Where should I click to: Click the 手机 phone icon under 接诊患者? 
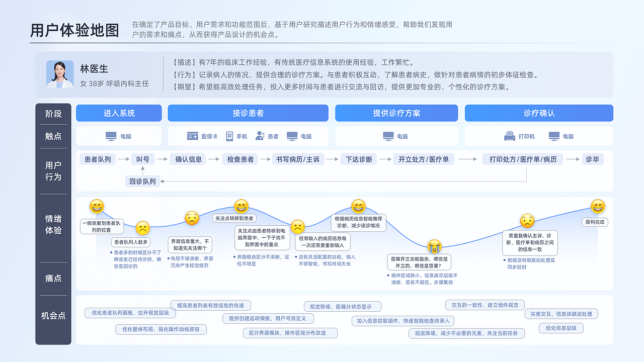click(x=229, y=136)
